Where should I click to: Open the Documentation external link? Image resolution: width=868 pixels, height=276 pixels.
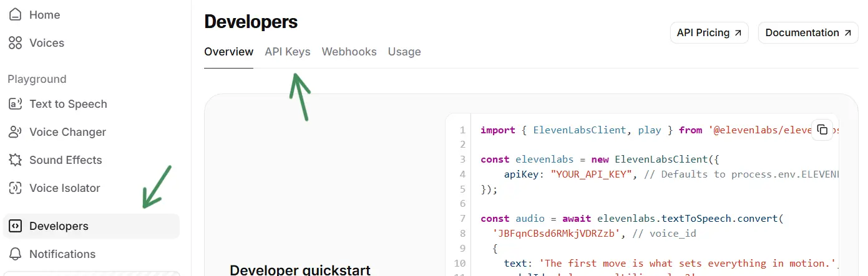tap(808, 32)
